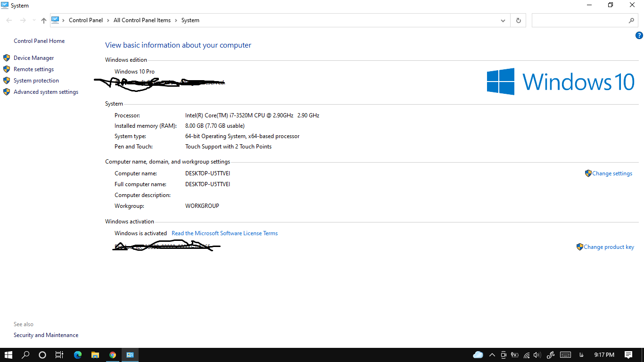
Task: Go forward using the forward arrow
Action: click(23, 20)
